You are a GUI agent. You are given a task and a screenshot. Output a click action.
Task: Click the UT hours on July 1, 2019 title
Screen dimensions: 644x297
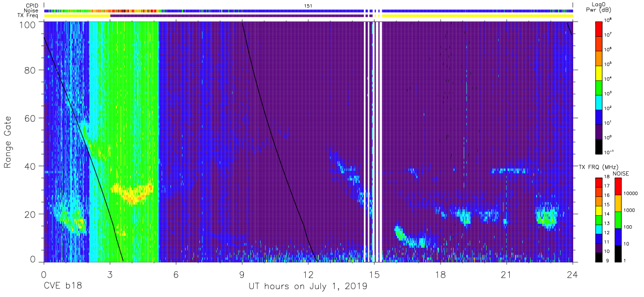[x=308, y=287]
